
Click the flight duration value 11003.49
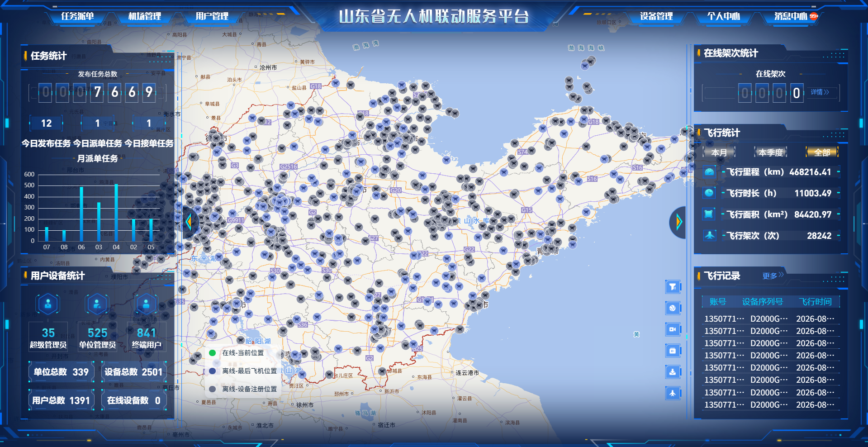tap(813, 193)
